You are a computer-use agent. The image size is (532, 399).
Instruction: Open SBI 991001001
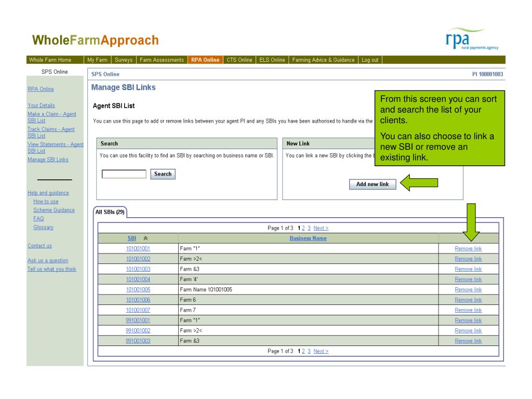pos(138,320)
